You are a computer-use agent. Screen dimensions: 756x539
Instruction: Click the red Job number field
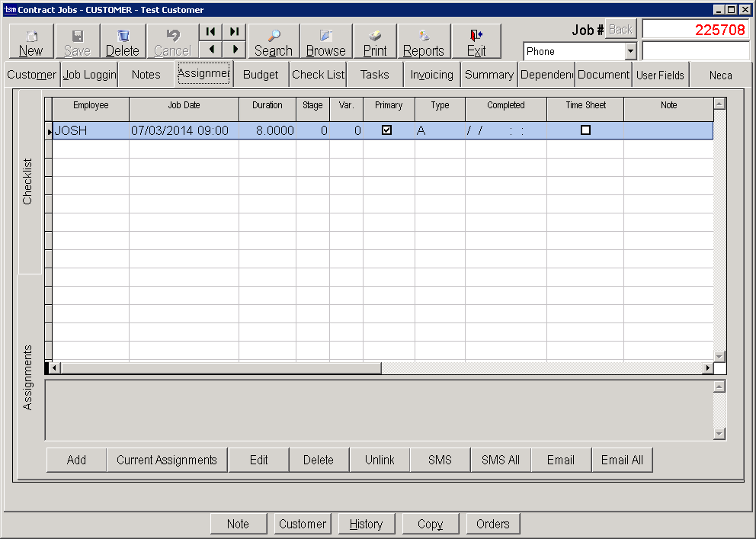tap(696, 30)
